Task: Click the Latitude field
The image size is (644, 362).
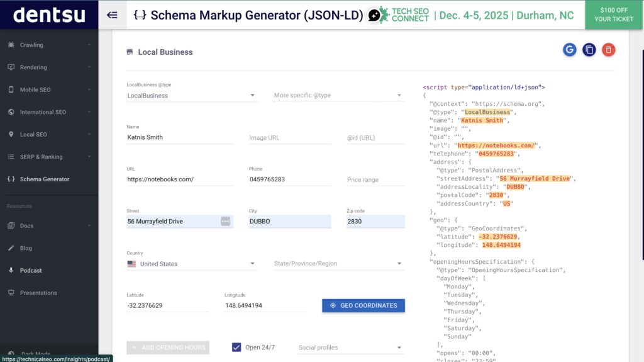Action: (167, 305)
